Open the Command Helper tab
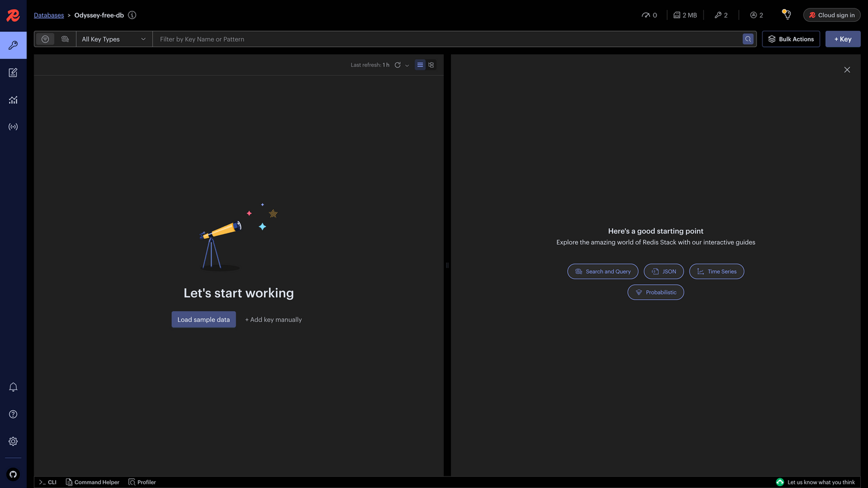Screen dimensions: 868x488 (x=93, y=482)
